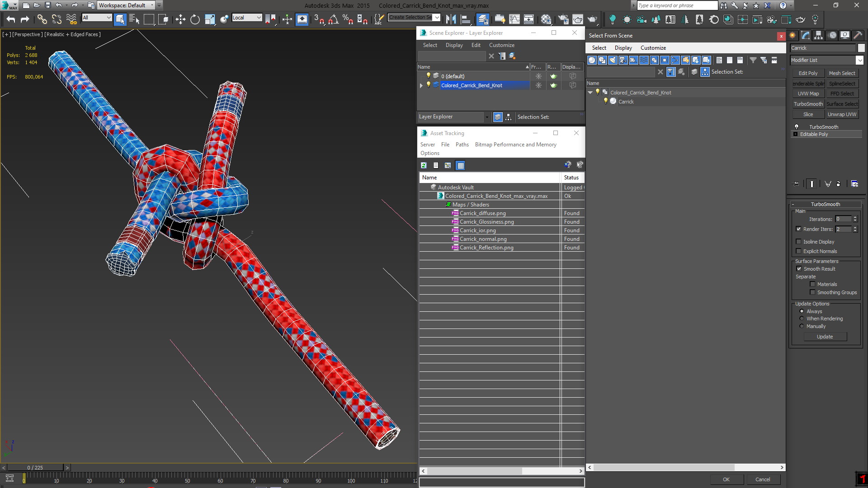Screen dimensions: 868x488
Task: Click the object color swatch beside Carrick
Action: click(861, 48)
